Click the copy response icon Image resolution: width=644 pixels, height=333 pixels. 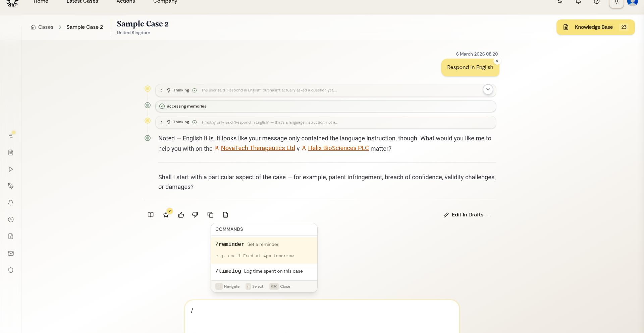(x=210, y=215)
